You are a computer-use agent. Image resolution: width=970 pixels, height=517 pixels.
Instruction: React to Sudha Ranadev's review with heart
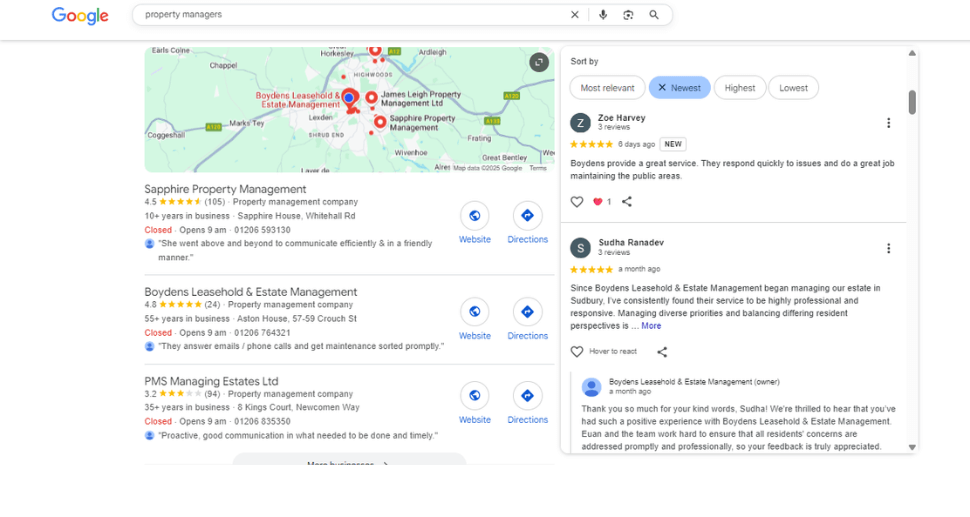tap(577, 351)
